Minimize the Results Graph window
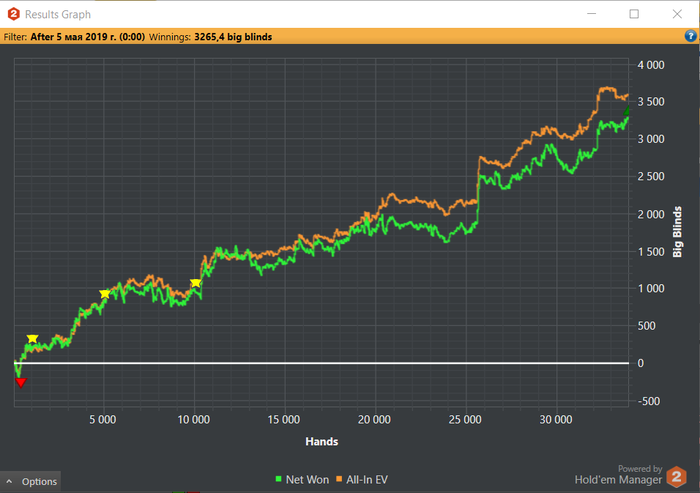700x493 pixels. coord(592,14)
